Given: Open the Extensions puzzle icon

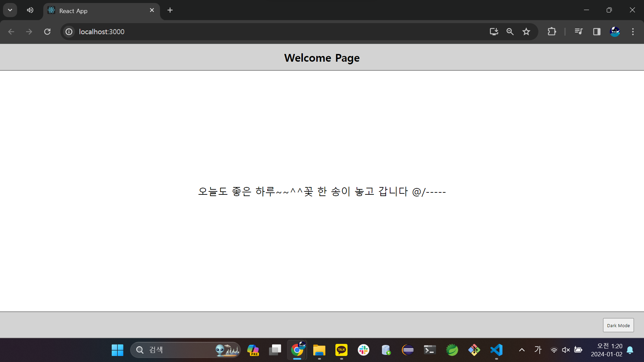Looking at the screenshot, I should click(x=551, y=32).
